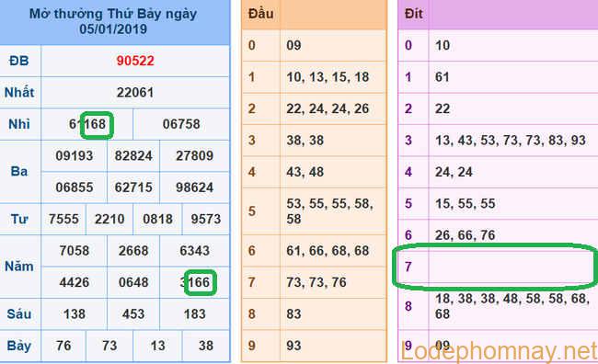The image size is (598, 364).
Task: Select the Đít values '26, 66, 76'
Action: pyautogui.click(x=466, y=235)
